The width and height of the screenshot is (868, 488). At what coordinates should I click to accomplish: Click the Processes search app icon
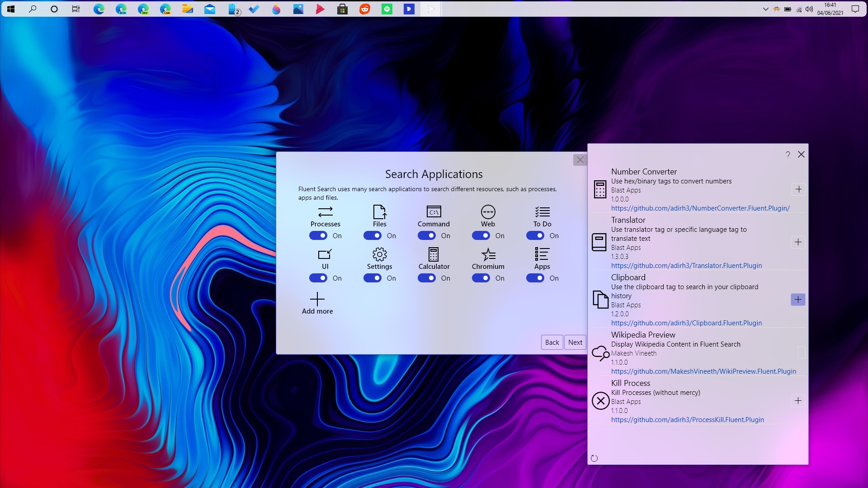(x=325, y=211)
